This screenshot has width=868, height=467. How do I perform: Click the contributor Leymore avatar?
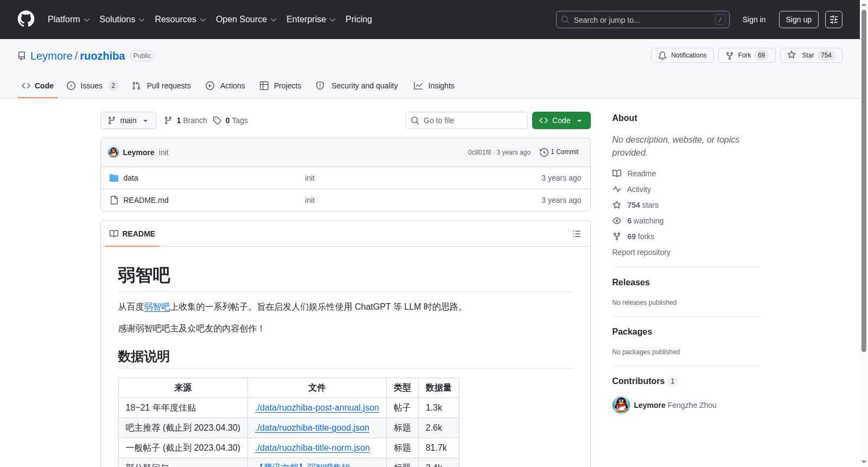coord(621,405)
